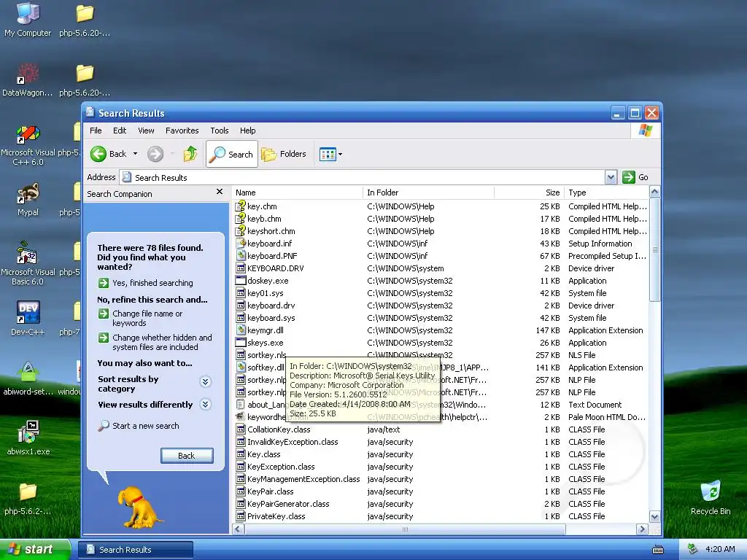The height and width of the screenshot is (560, 747).
Task: Launch Microsoft Visual C++ 6.0 shortcut
Action: 28,144
